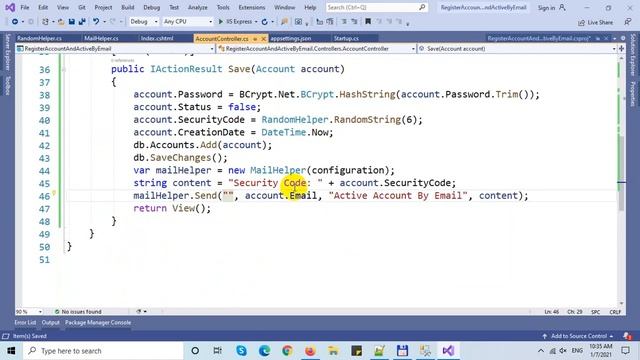Click the No issues found status indicator
This screenshot has width=640, height=360.
(x=78, y=311)
